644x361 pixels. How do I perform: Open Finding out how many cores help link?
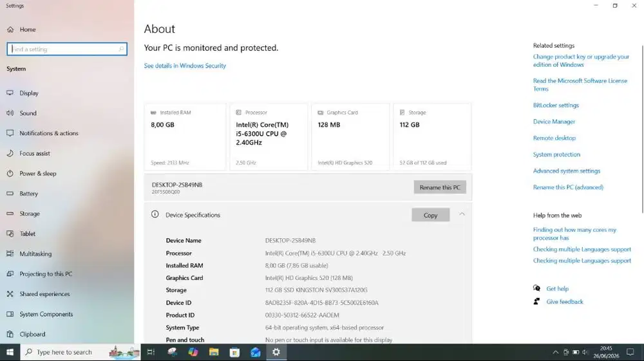[574, 234]
